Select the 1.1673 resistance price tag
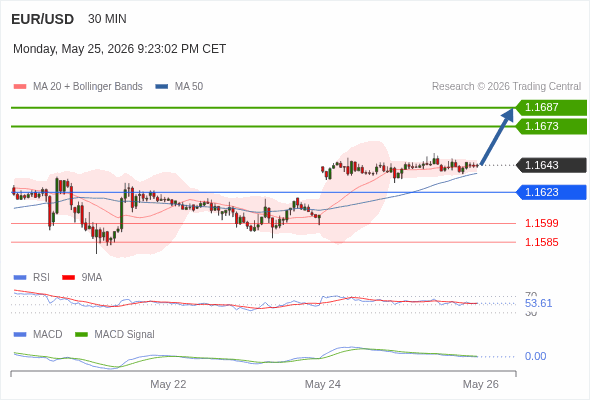This screenshot has height=400, width=590. click(551, 126)
